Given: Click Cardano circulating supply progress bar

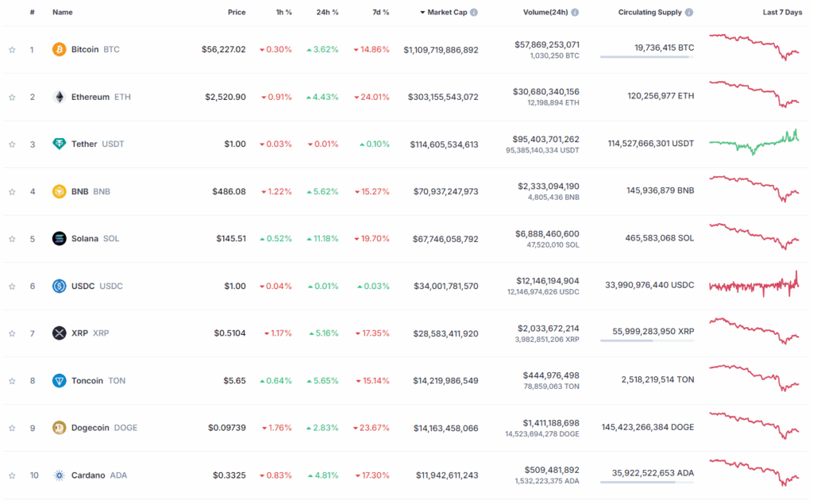Looking at the screenshot, I should [647, 483].
